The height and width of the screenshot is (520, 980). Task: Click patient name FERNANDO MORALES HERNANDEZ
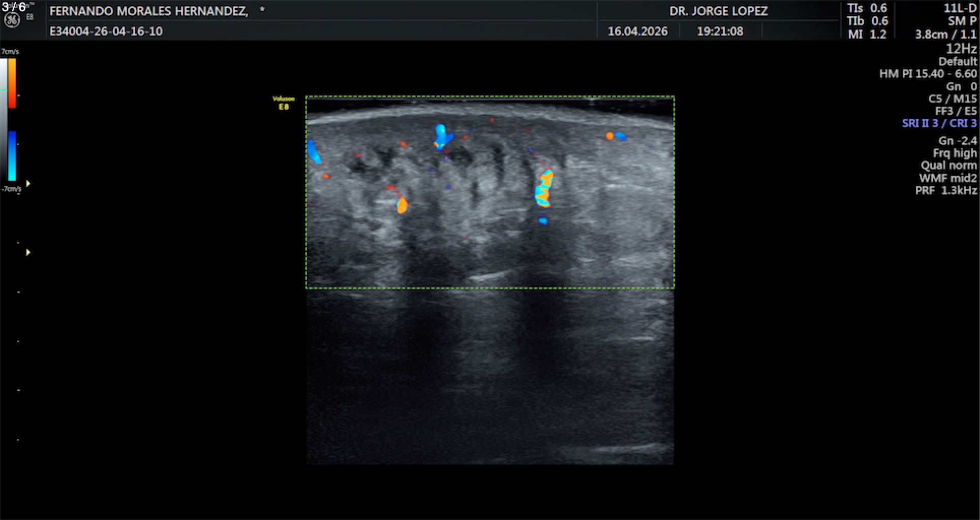click(149, 11)
